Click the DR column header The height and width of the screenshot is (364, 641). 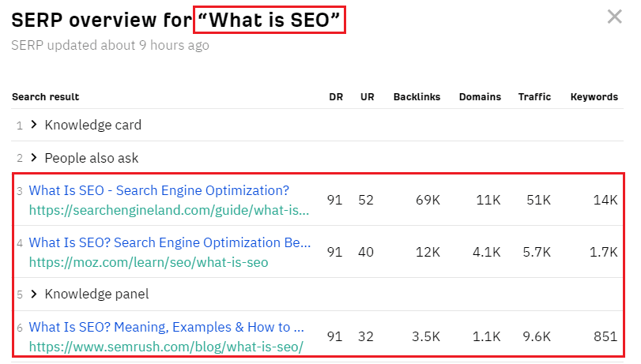(x=336, y=97)
